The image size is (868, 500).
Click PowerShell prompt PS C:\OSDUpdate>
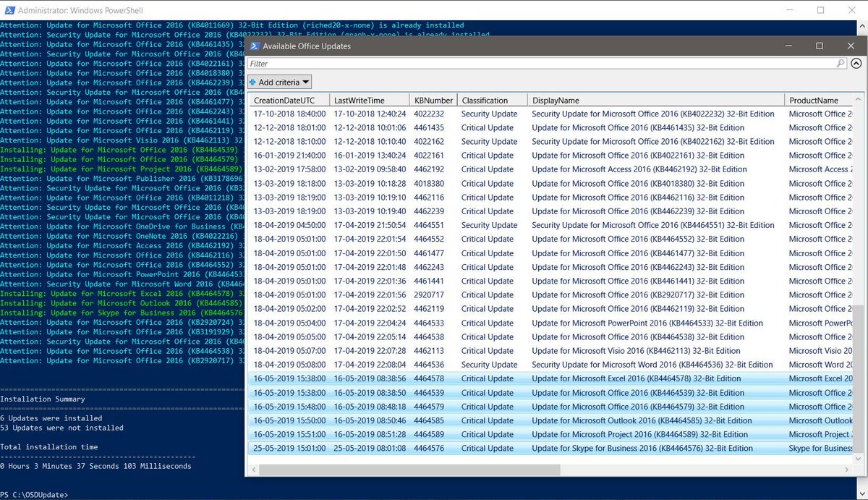coord(34,495)
